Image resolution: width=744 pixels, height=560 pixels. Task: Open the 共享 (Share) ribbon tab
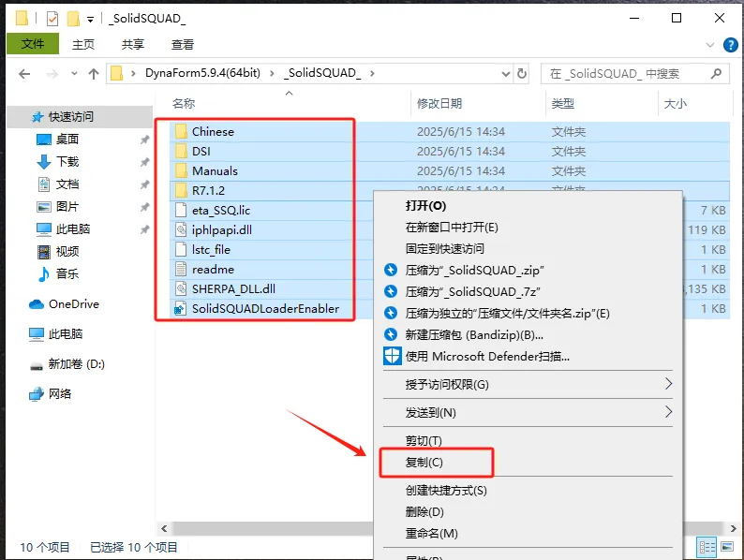pos(133,45)
